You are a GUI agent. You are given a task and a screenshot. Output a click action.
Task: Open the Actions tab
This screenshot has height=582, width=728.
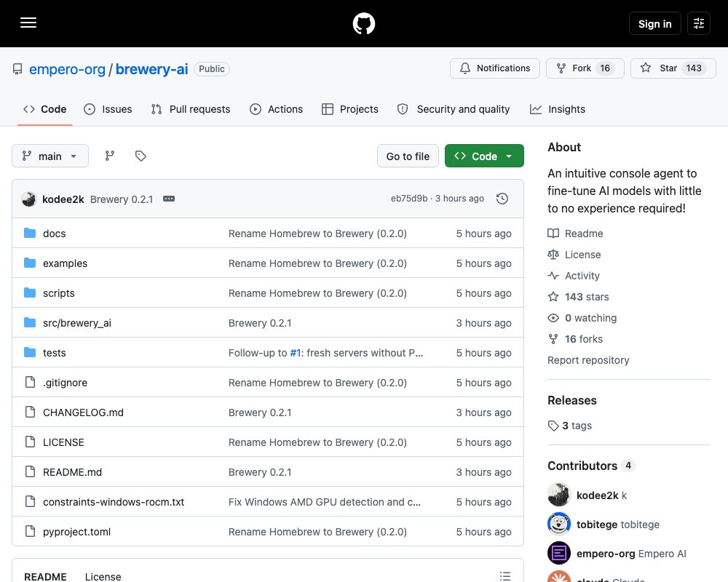coord(276,109)
